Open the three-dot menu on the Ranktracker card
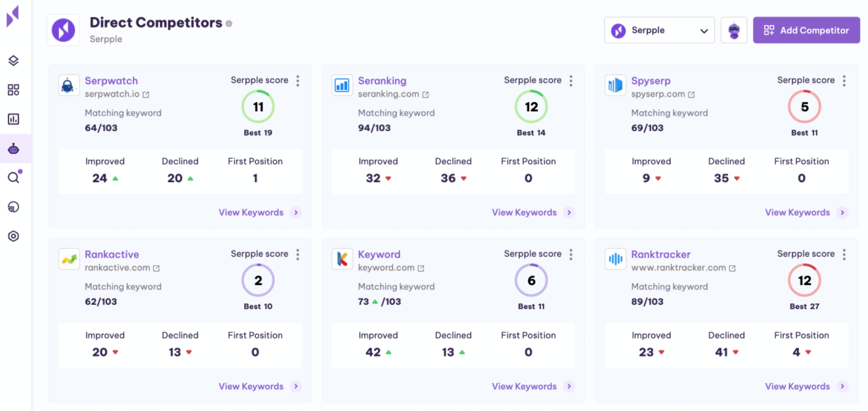868x411 pixels. pos(844,255)
